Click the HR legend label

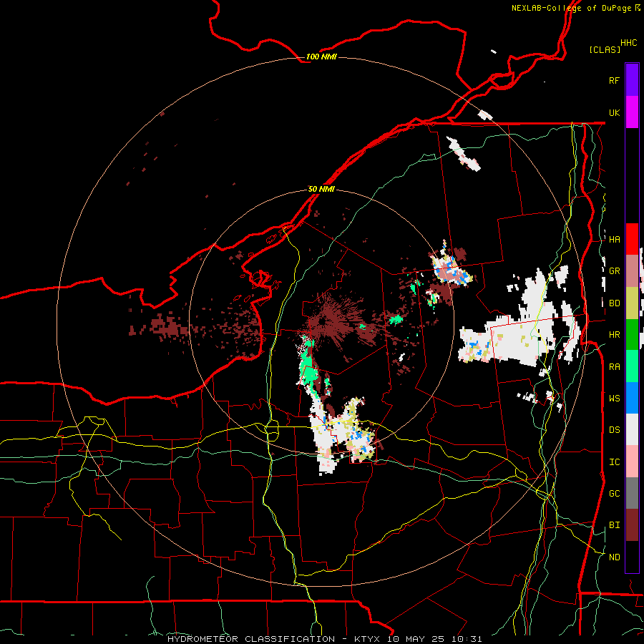(614, 335)
